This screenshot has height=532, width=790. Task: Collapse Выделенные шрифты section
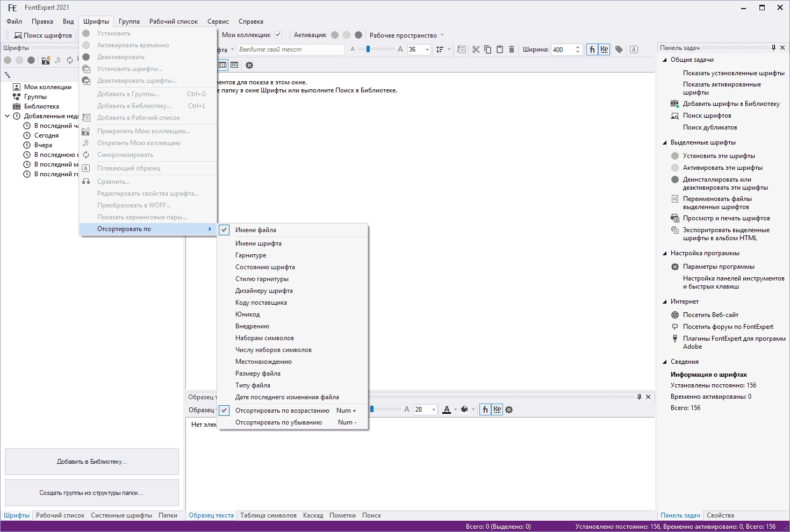click(665, 142)
